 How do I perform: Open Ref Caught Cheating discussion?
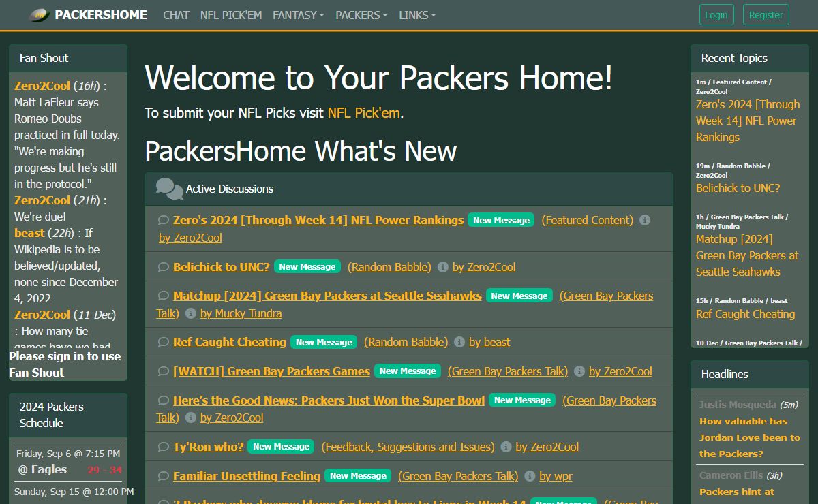pos(230,342)
